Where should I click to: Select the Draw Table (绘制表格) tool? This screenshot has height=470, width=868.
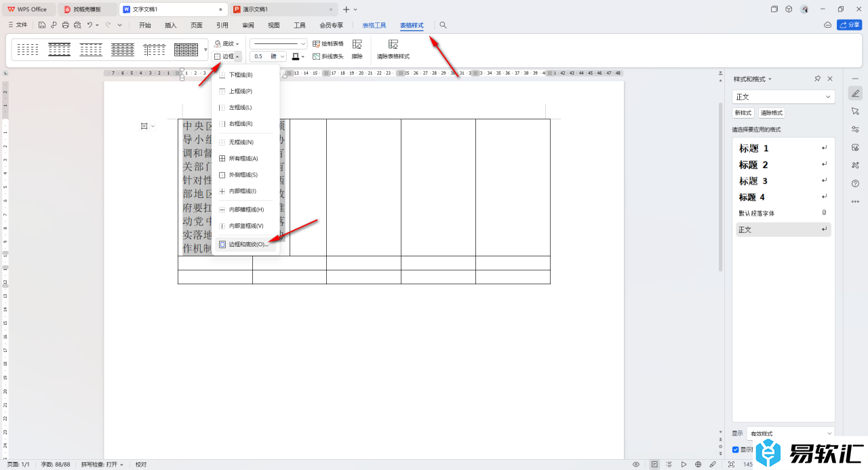(328, 43)
